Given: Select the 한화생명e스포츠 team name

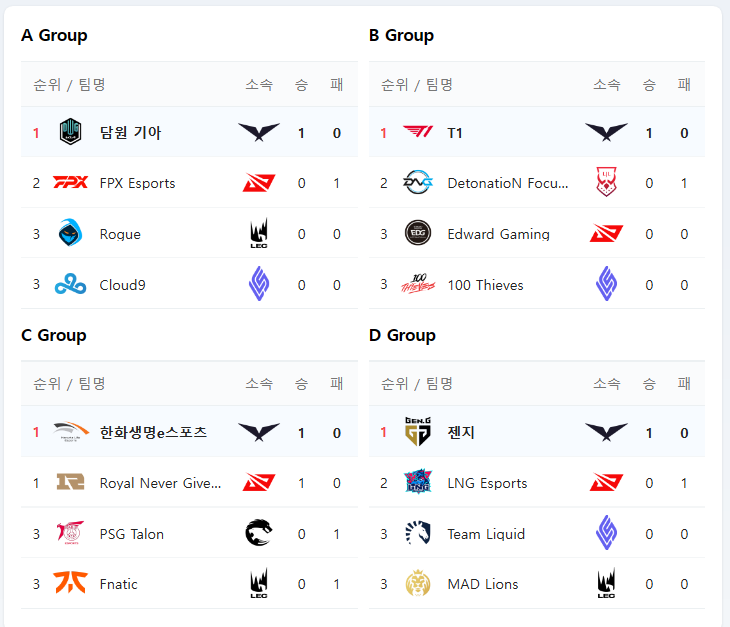Looking at the screenshot, I should point(153,432).
